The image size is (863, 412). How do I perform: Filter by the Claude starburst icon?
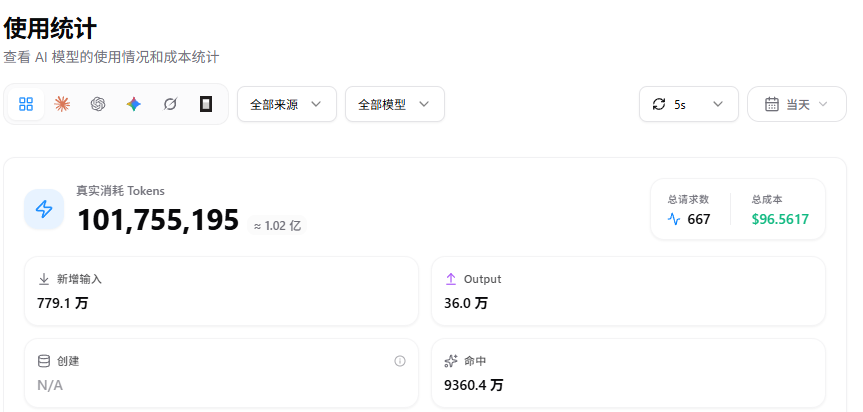[62, 104]
